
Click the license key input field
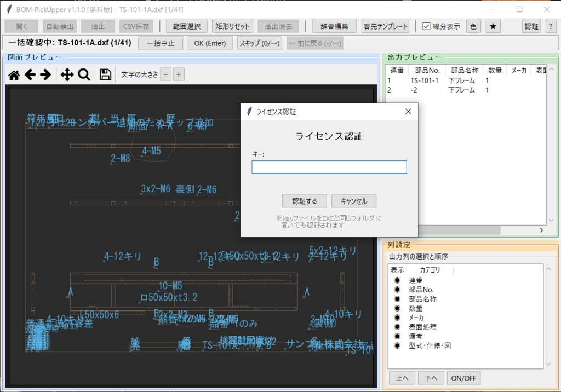pos(329,167)
